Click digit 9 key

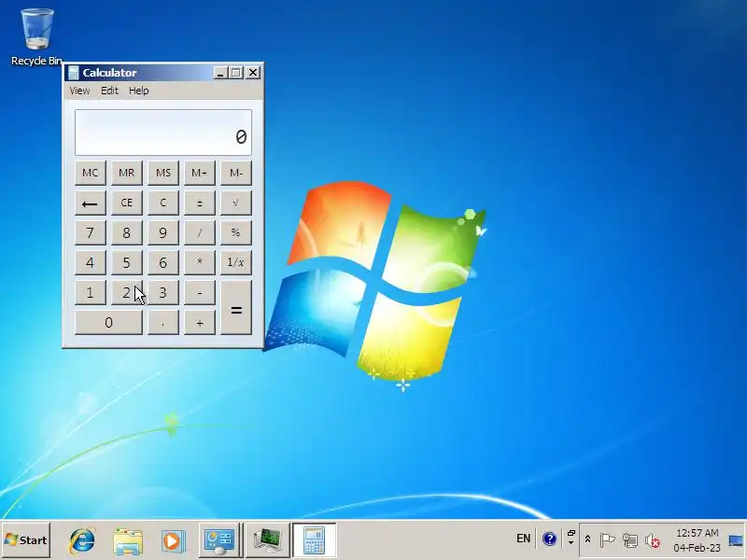point(162,232)
